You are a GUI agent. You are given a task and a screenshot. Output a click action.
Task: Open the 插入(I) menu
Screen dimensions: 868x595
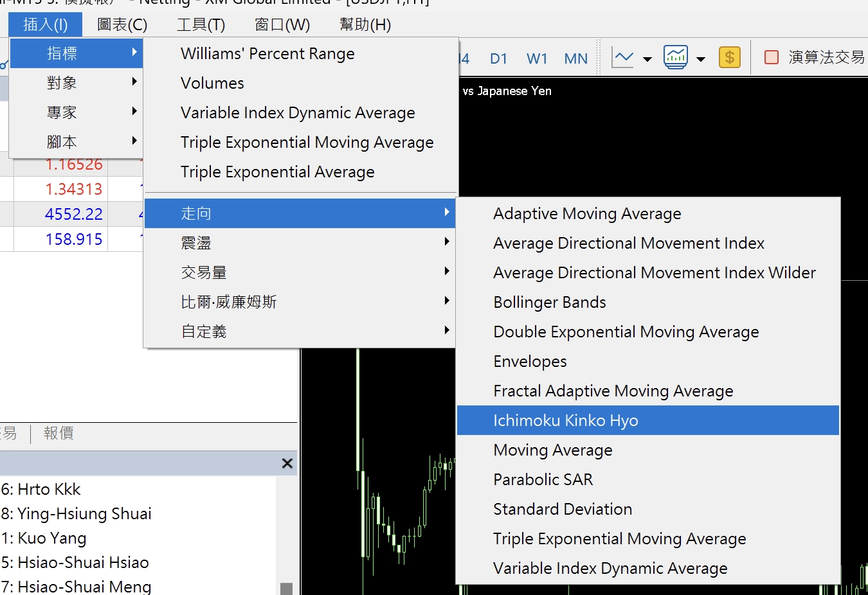click(x=46, y=24)
